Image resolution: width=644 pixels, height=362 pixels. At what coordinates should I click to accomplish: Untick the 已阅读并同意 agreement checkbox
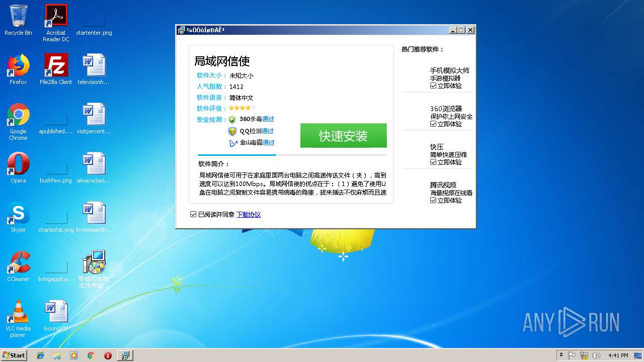[x=193, y=215]
